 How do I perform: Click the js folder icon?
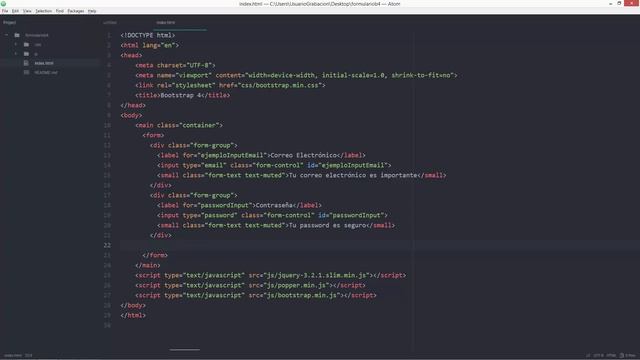point(26,54)
